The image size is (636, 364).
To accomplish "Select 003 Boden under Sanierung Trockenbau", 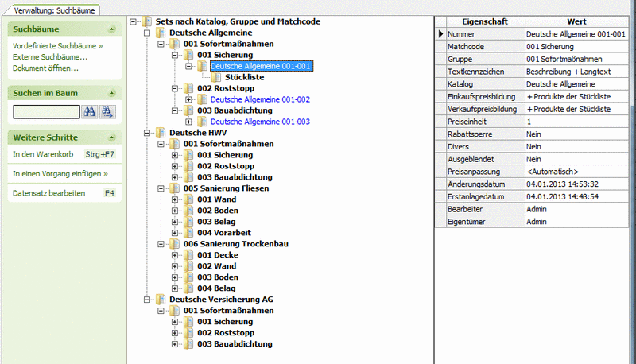I will (218, 277).
